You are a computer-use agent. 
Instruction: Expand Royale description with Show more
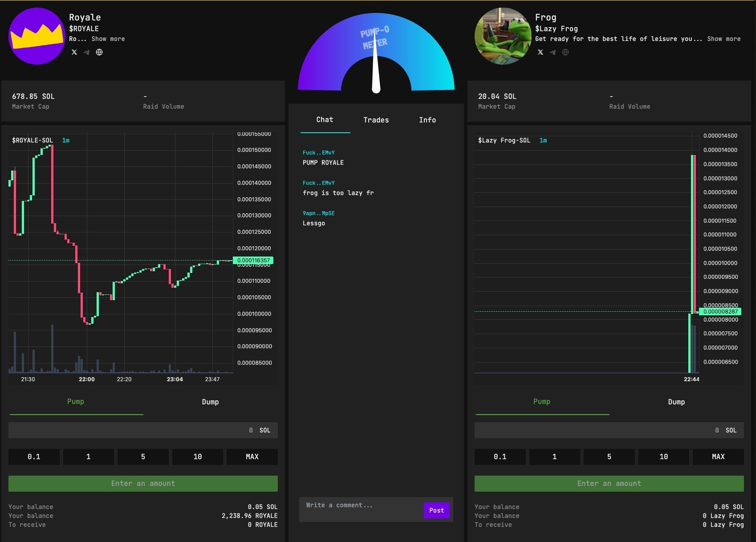pyautogui.click(x=108, y=39)
